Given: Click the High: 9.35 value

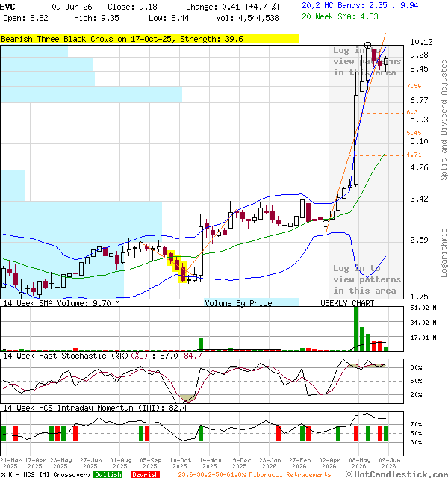Looking at the screenshot, I should 96,18.
